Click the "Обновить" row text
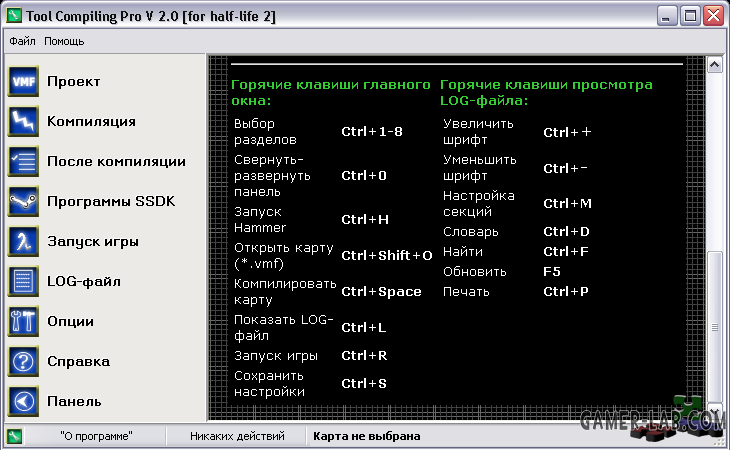 474,272
